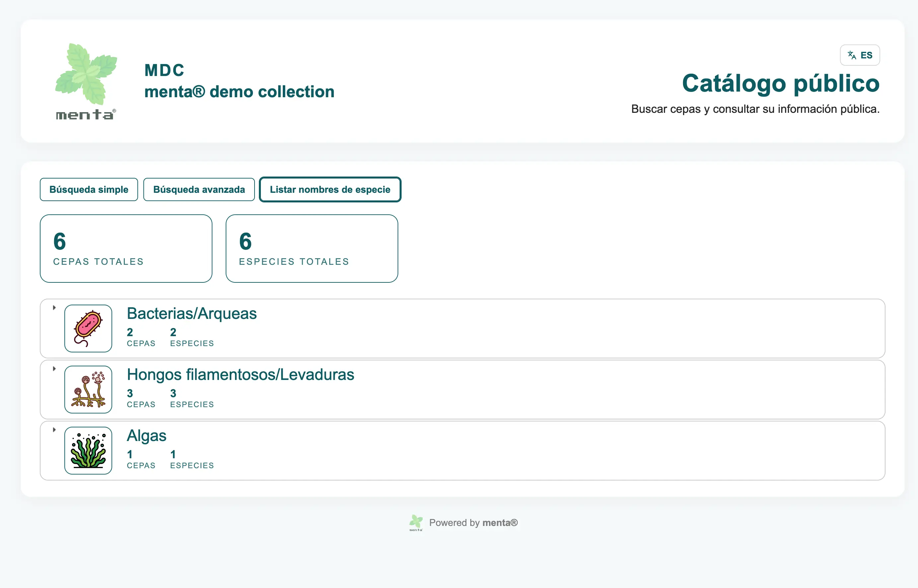This screenshot has height=588, width=918.
Task: Click the MDC menta demo collection title
Action: pyautogui.click(x=239, y=81)
